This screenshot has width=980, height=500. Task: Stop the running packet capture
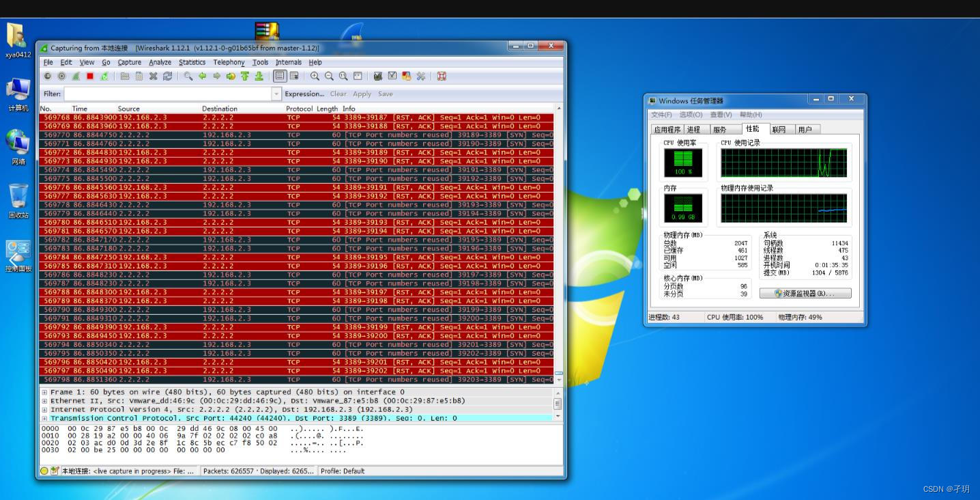click(x=89, y=76)
